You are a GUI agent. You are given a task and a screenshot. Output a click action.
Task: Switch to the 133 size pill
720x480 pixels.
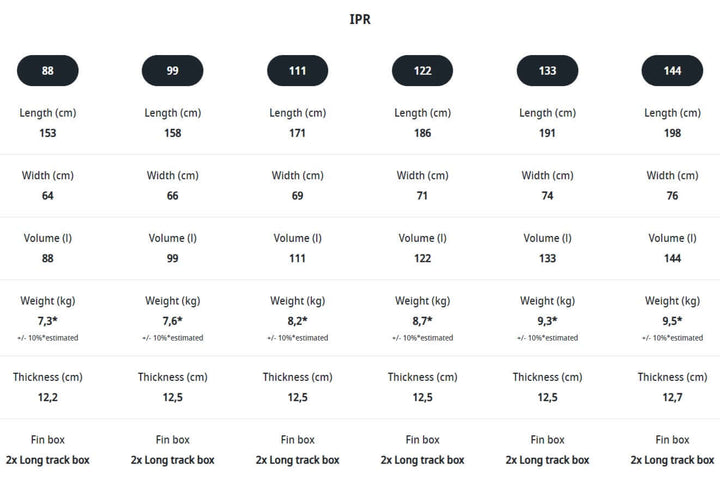547,71
